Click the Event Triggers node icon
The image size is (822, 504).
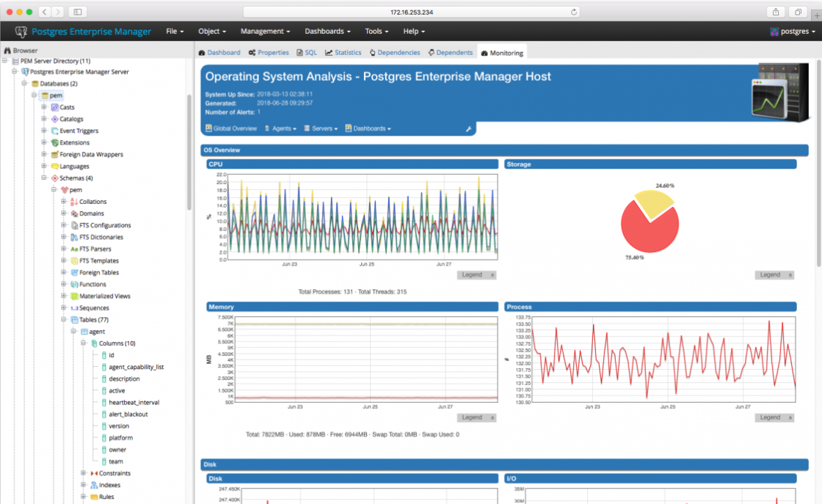click(54, 131)
